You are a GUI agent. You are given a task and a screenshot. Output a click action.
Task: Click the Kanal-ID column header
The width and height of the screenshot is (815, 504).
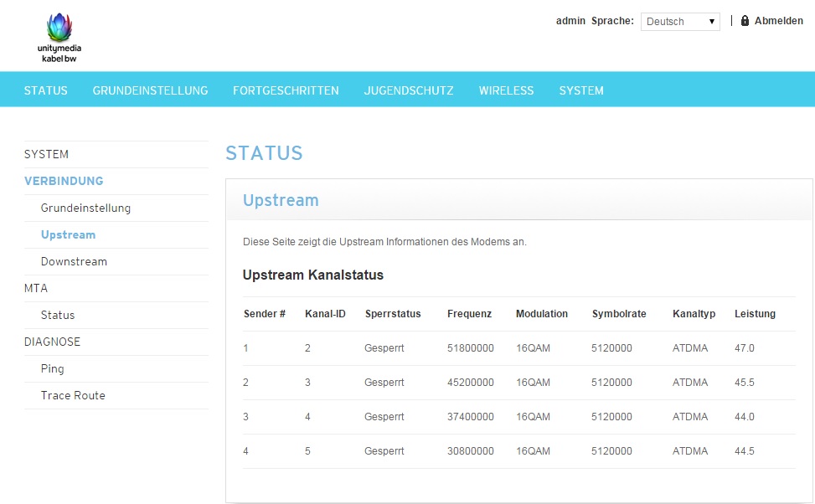click(x=325, y=314)
